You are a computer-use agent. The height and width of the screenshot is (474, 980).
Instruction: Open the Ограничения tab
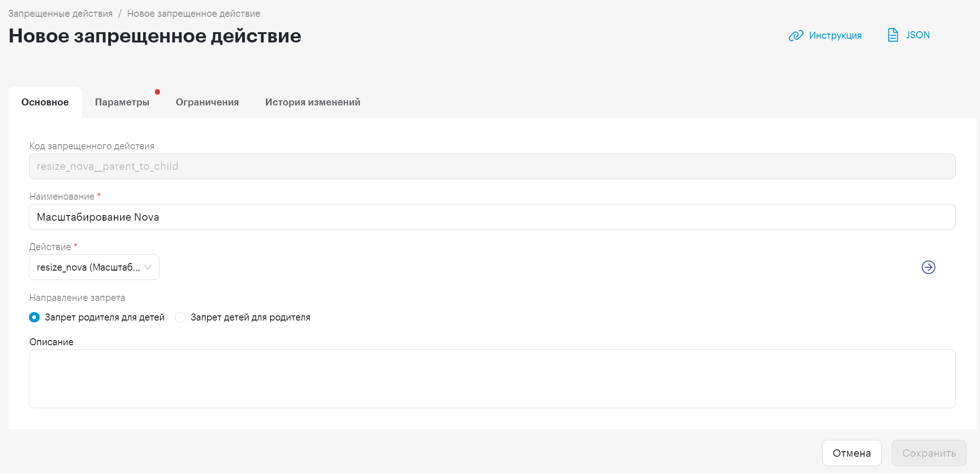[207, 102]
